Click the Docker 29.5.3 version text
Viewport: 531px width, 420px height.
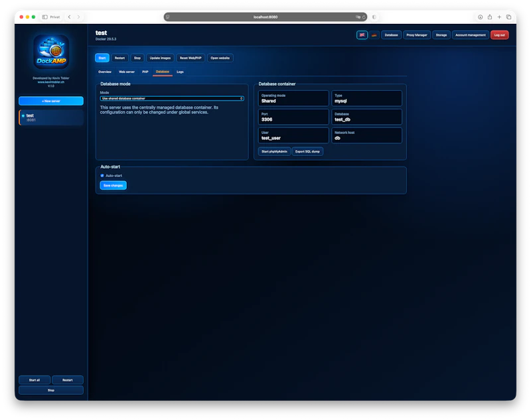point(106,39)
